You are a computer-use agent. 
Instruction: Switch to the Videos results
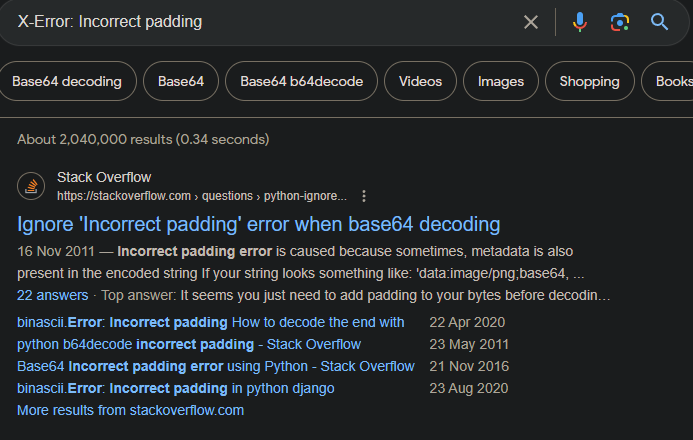(420, 82)
